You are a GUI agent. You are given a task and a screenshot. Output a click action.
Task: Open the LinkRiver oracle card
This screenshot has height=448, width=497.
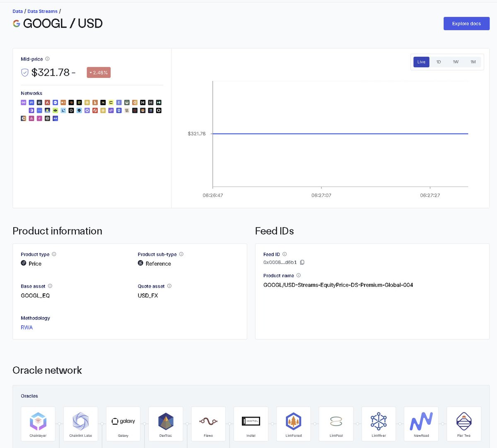379,424
